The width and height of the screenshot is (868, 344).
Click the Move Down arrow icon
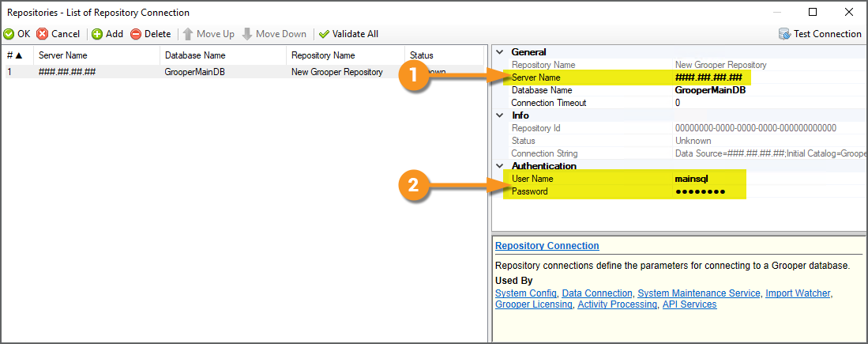click(x=247, y=34)
